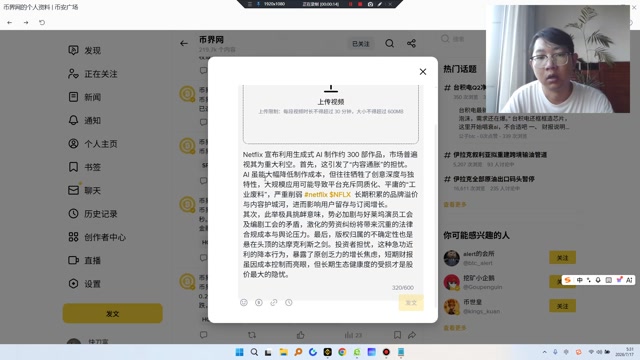The height and width of the screenshot is (360, 640).
Task: Open File Explorer from taskbar
Action: point(283,352)
